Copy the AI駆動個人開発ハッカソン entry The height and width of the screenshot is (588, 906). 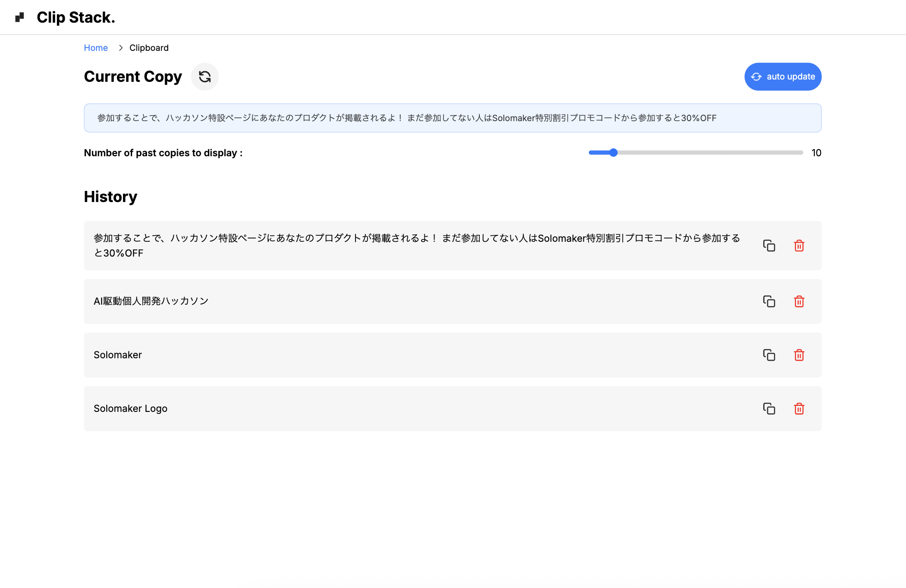tap(769, 301)
